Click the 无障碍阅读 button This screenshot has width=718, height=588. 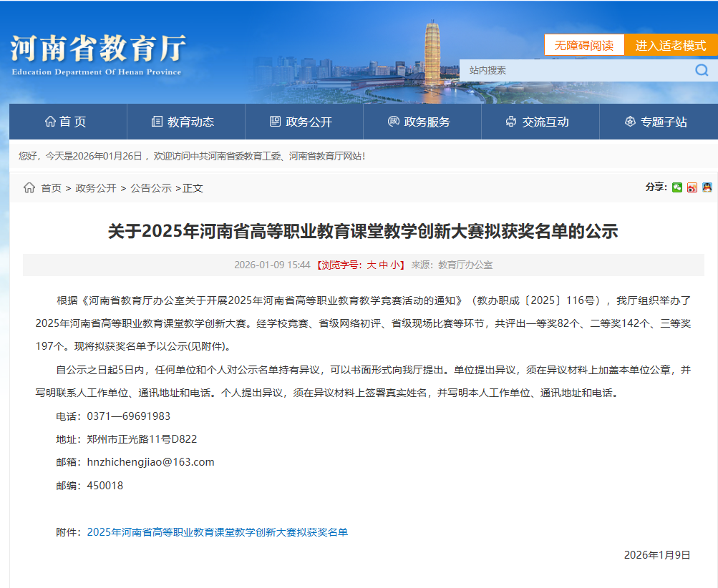(x=584, y=45)
